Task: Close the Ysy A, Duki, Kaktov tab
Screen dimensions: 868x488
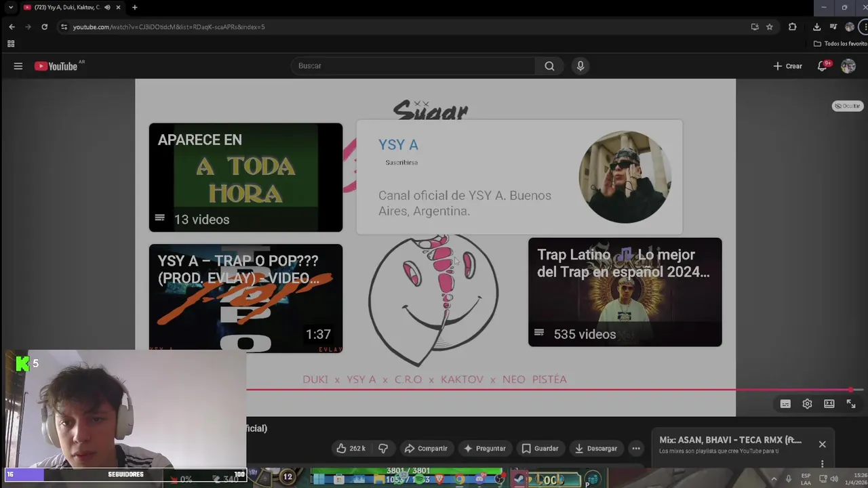Action: 118,7
